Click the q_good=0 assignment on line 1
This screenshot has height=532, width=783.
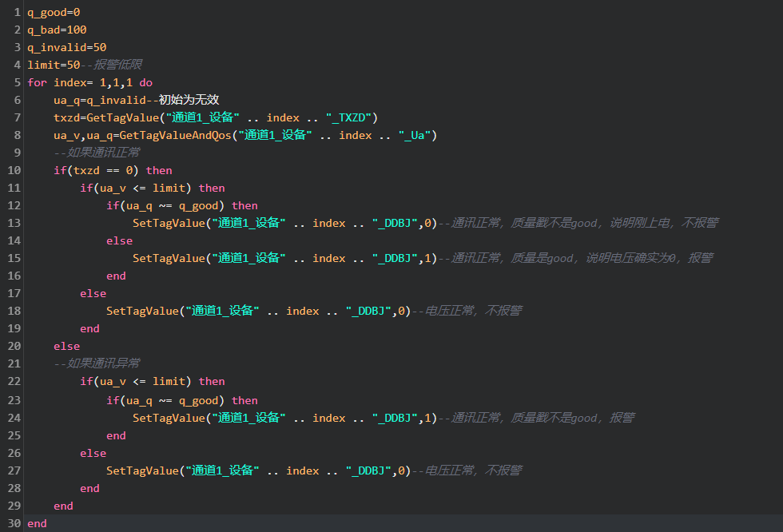pos(54,13)
